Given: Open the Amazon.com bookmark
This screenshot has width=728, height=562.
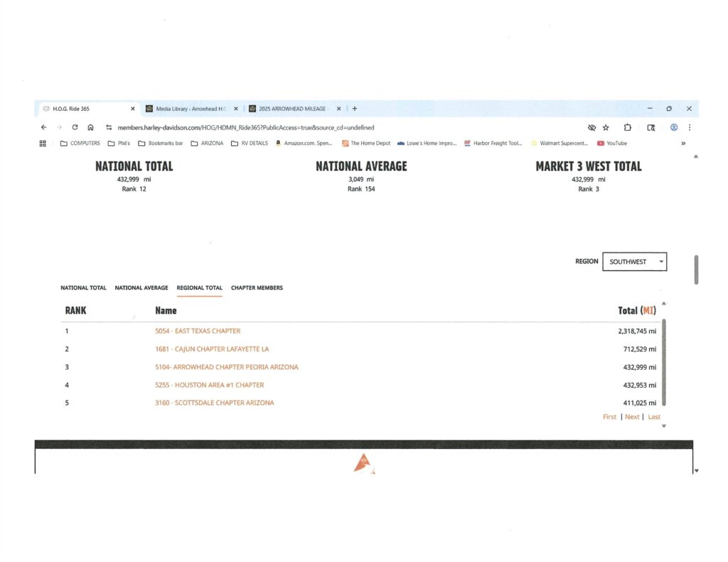Looking at the screenshot, I should tap(304, 144).
